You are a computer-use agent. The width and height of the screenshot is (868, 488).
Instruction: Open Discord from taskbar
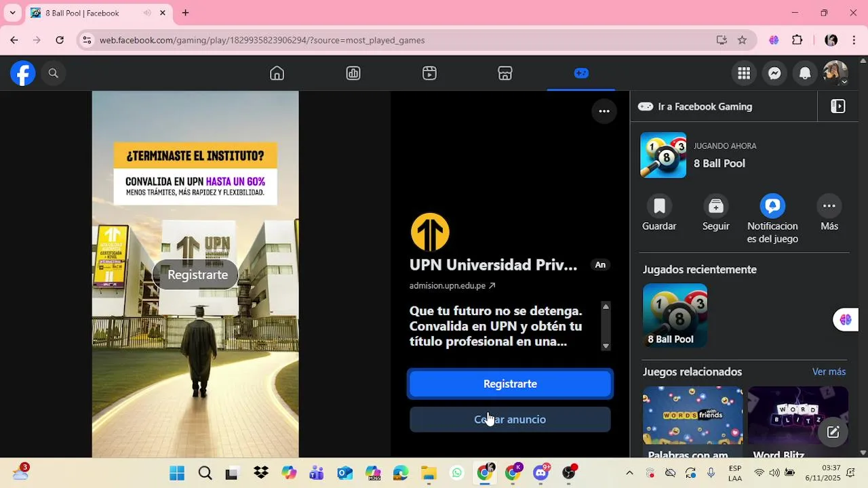pyautogui.click(x=541, y=473)
